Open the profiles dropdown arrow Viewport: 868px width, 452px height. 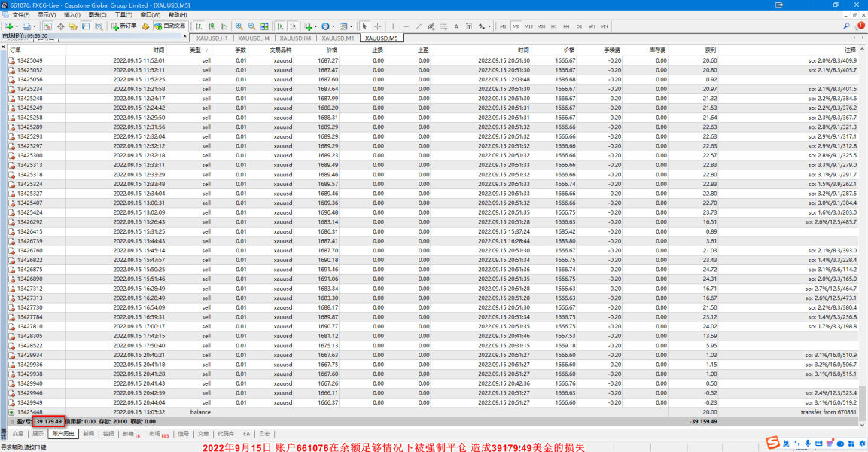(x=34, y=26)
